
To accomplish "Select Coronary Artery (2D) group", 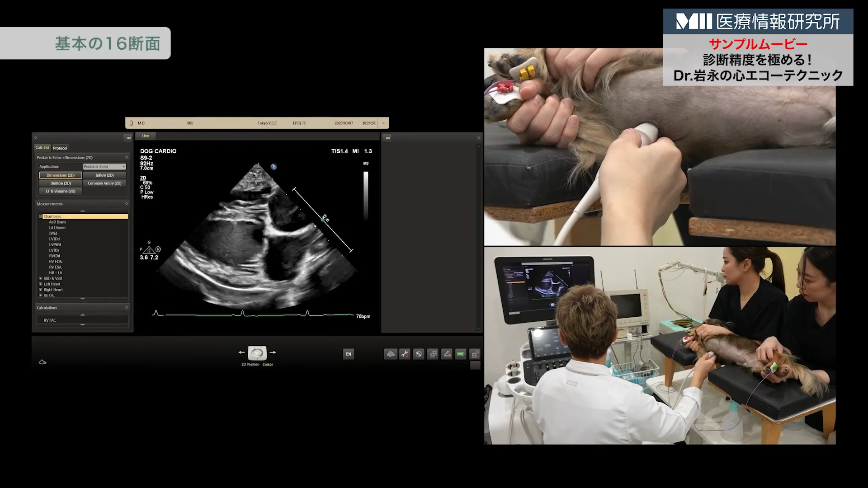I will click(x=104, y=183).
